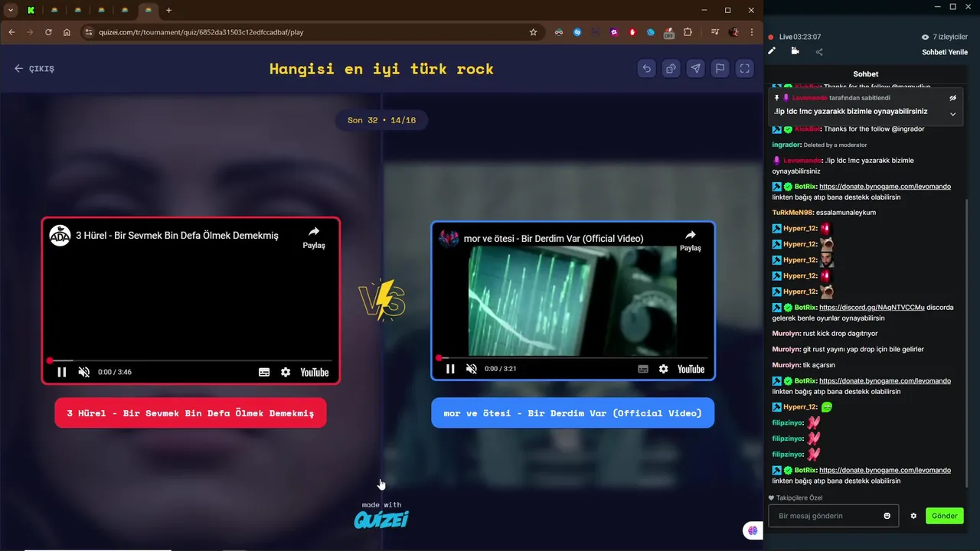Click Sohbeti Yenile to refresh chat

tap(945, 52)
